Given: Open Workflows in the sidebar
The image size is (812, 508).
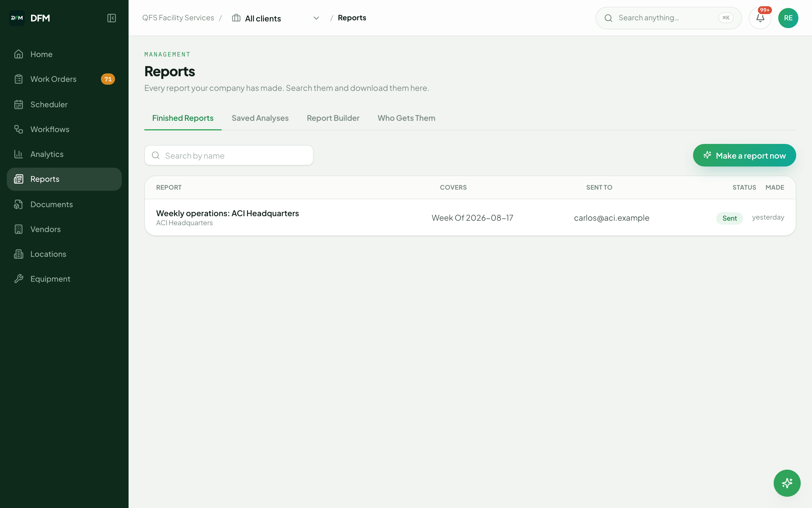Looking at the screenshot, I should (x=64, y=129).
